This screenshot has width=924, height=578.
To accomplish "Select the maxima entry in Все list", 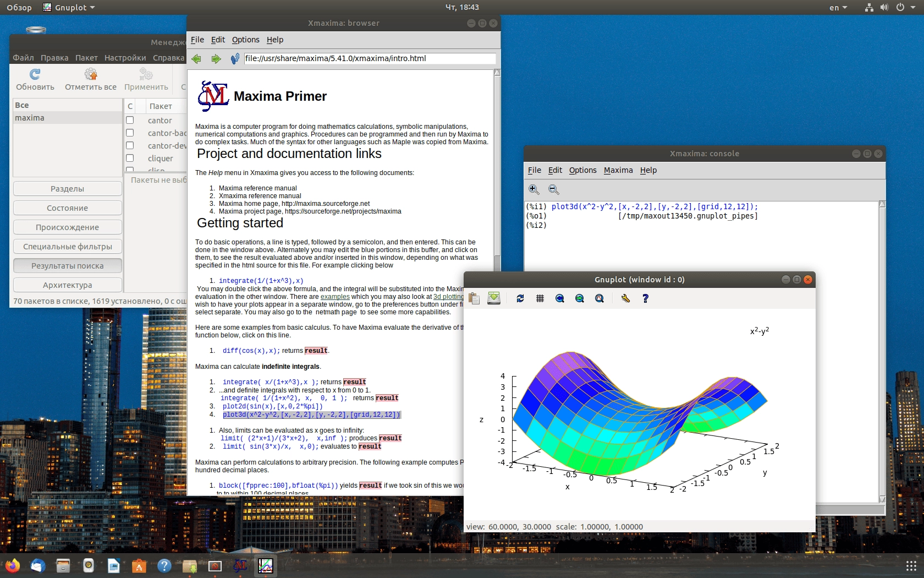I will click(x=67, y=118).
